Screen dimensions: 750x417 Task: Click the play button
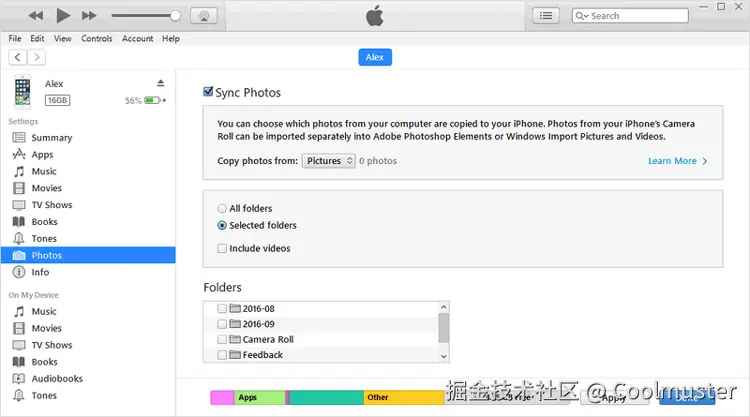click(x=63, y=16)
